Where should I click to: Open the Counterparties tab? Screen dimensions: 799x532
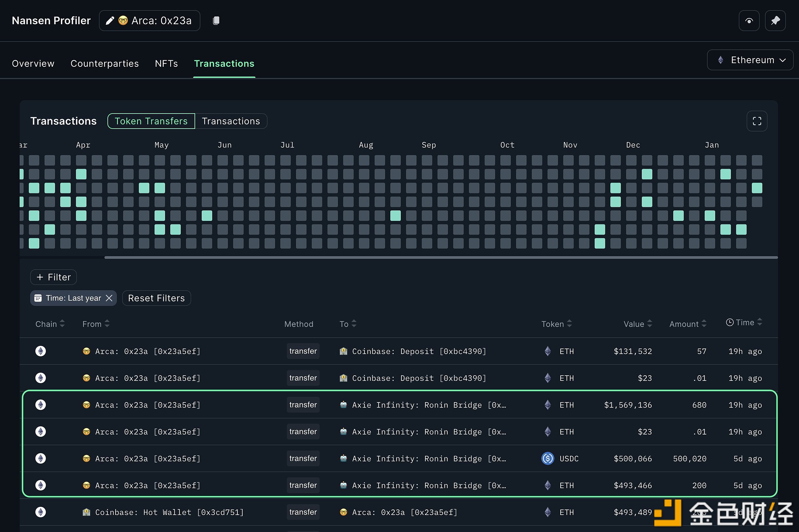(x=104, y=63)
